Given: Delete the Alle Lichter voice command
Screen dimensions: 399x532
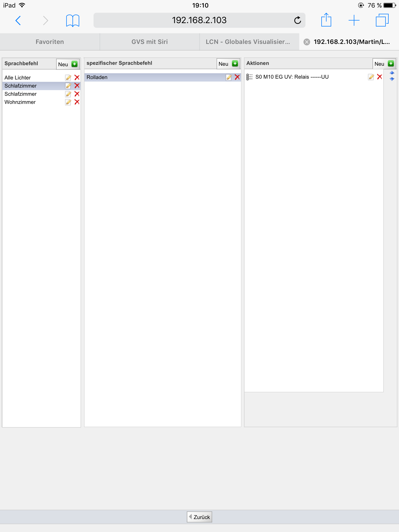Looking at the screenshot, I should pos(77,77).
